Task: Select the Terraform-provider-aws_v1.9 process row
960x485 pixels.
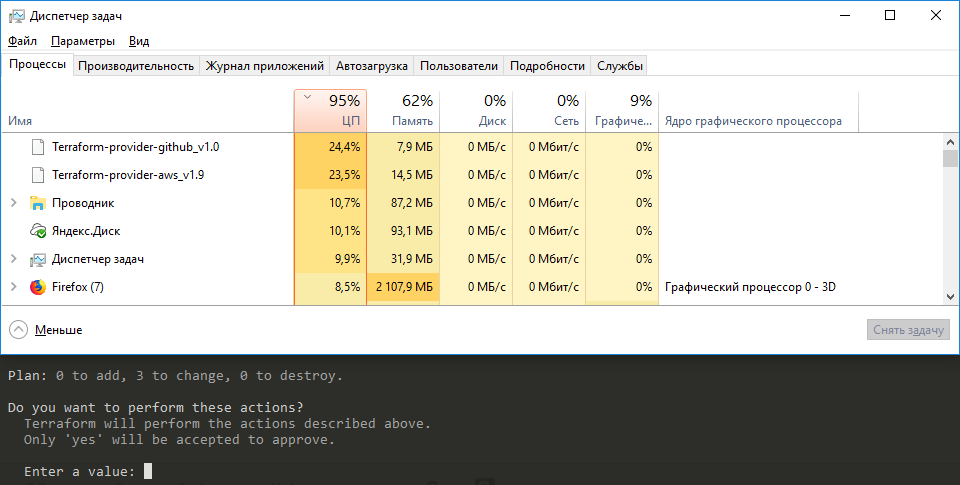Action: pyautogui.click(x=471, y=175)
